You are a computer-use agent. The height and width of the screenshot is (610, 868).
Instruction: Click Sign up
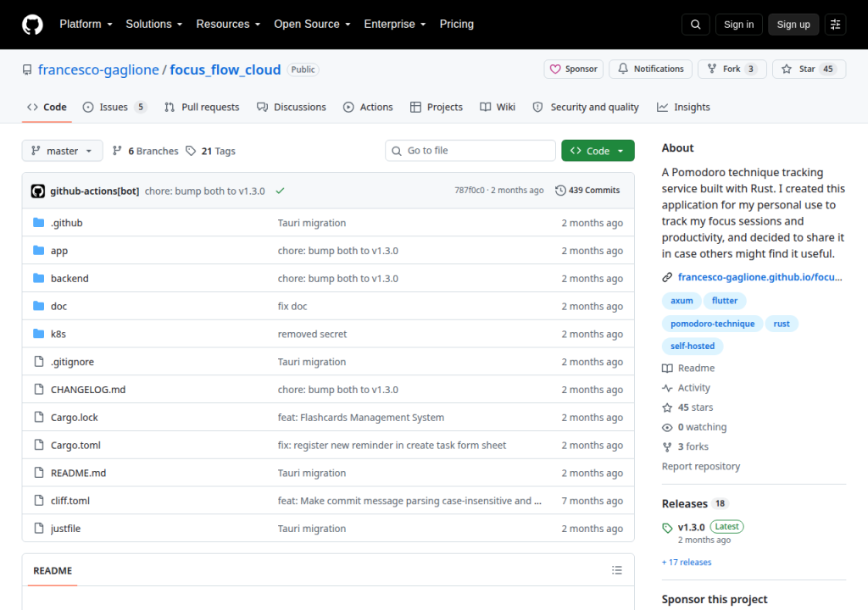pos(793,25)
